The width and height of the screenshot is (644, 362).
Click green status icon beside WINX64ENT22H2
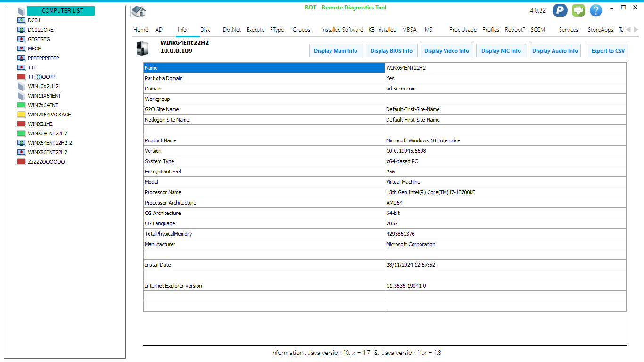pos(21,133)
